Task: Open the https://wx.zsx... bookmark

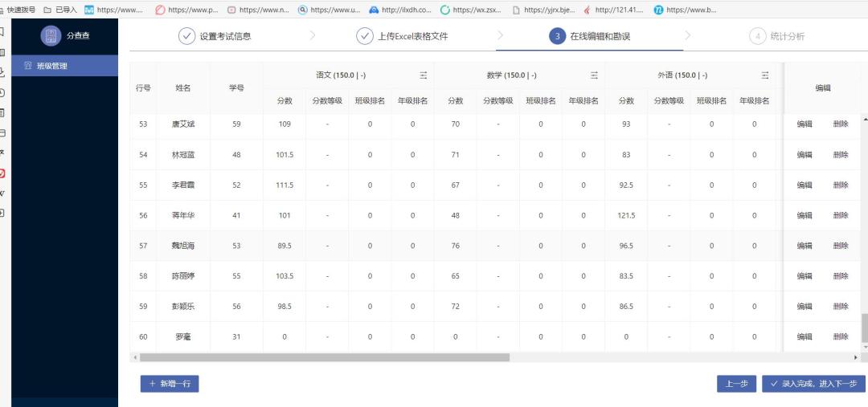Action: click(471, 10)
